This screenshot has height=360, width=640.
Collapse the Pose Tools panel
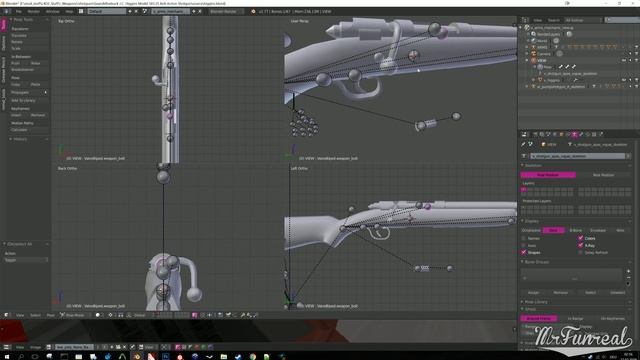[11, 20]
